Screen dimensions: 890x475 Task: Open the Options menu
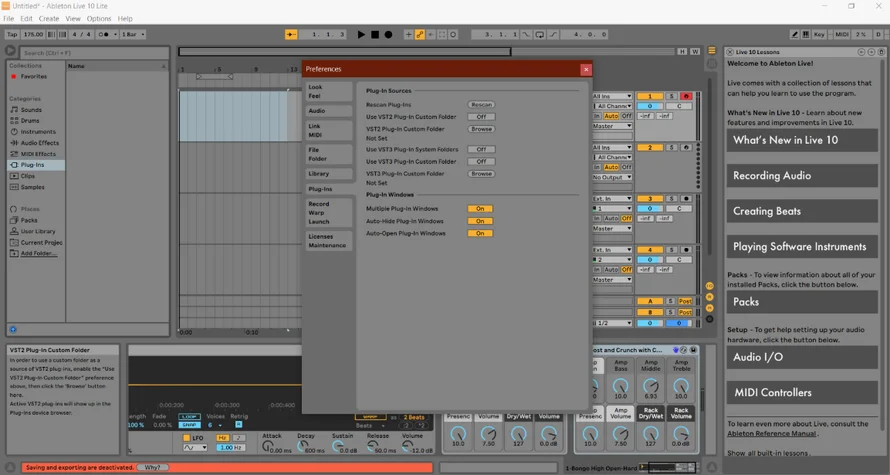(x=99, y=19)
